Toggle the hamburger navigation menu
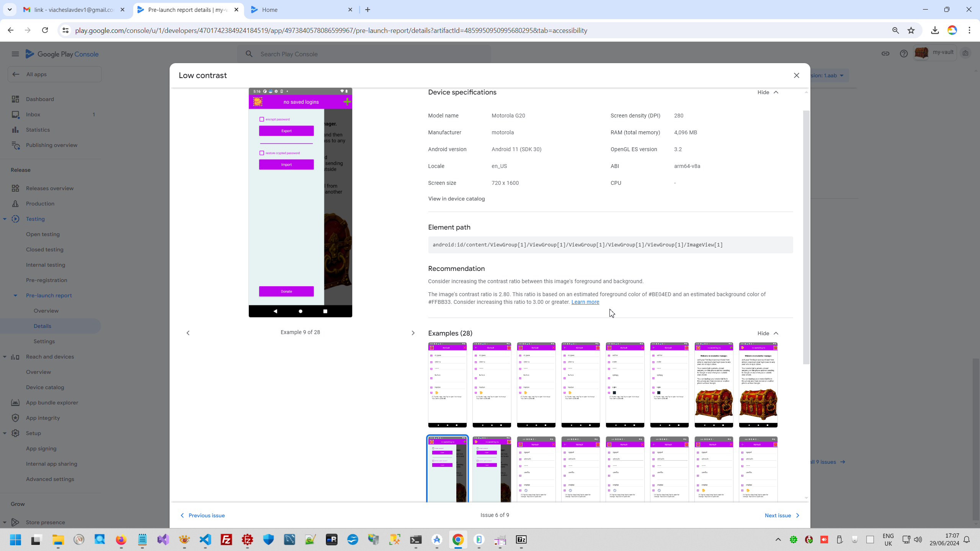 [15, 54]
